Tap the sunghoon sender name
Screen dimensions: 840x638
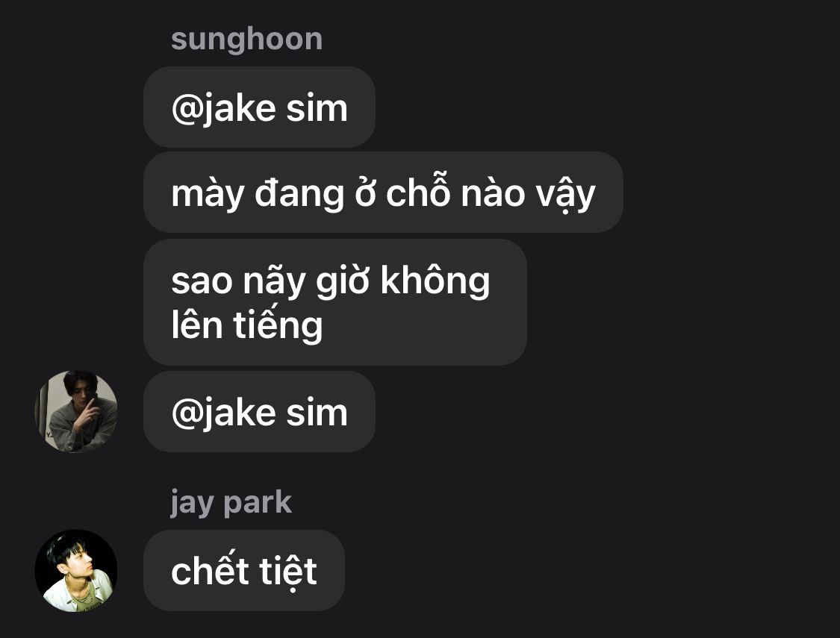(x=247, y=40)
